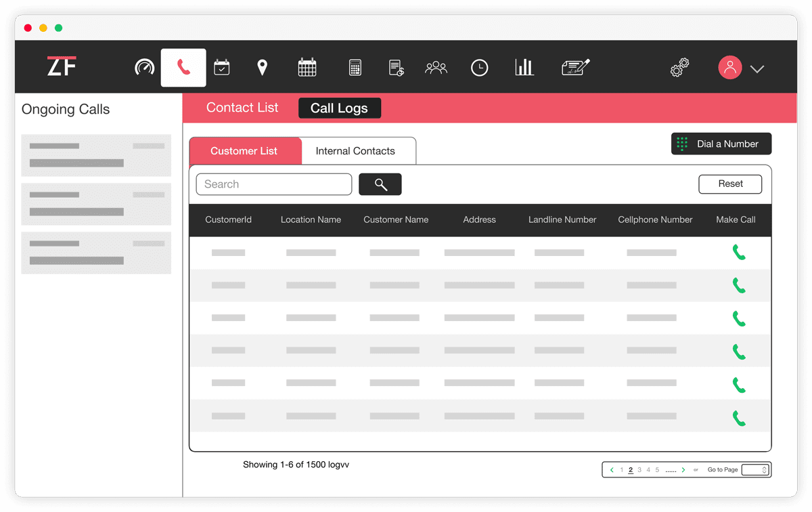The width and height of the screenshot is (812, 512).
Task: Select the phone calls icon in navbar
Action: pyautogui.click(x=183, y=67)
